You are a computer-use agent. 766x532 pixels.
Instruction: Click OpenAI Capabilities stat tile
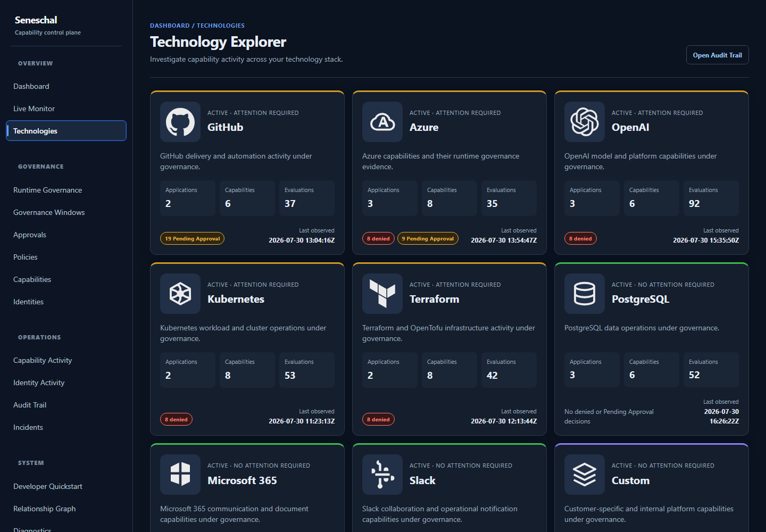[x=652, y=198]
